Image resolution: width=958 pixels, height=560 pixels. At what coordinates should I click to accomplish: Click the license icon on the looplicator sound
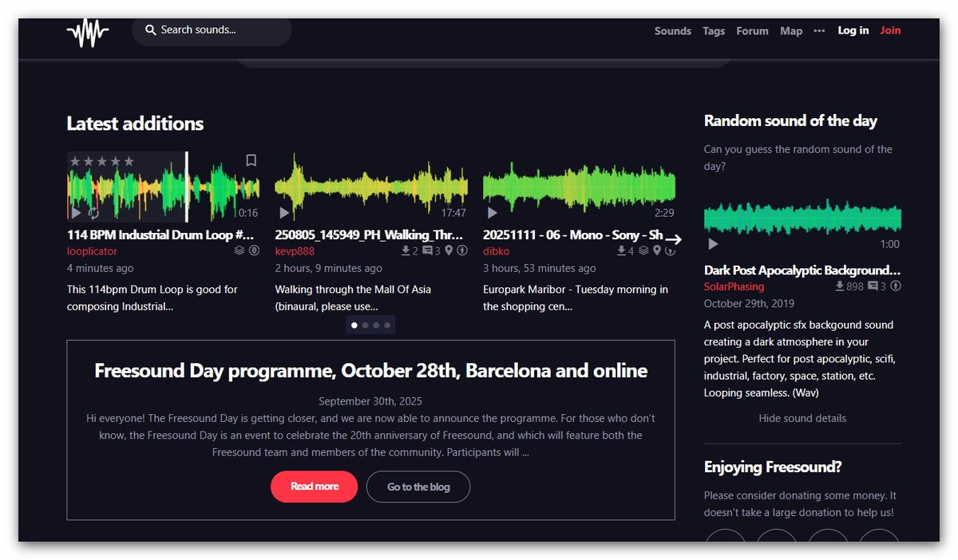pos(254,250)
